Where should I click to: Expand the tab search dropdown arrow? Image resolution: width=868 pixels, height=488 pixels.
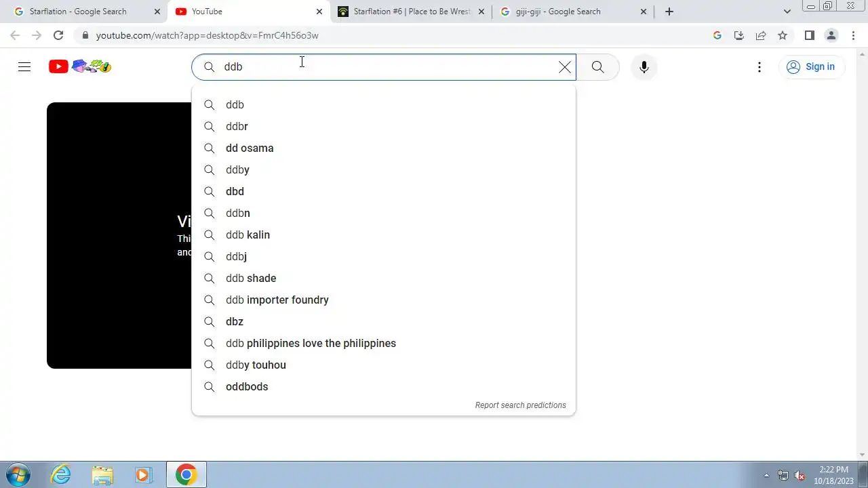click(x=787, y=12)
